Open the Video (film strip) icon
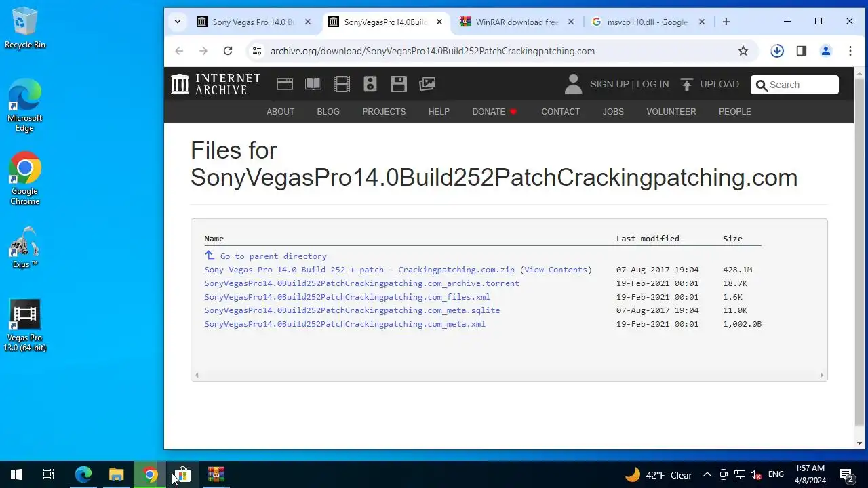868x488 pixels. click(342, 84)
